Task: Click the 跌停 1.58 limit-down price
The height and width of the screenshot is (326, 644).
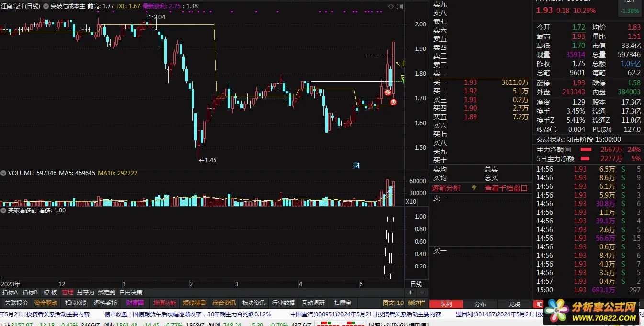Action: click(633, 83)
